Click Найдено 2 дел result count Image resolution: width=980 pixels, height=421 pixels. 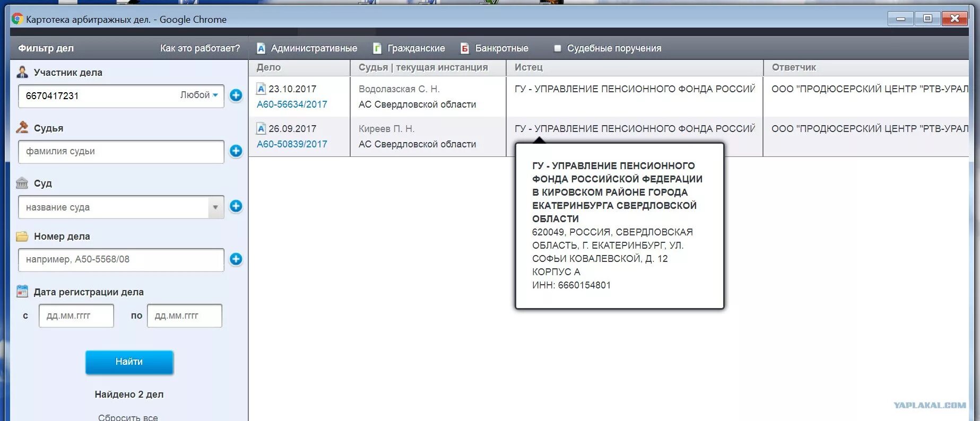click(129, 394)
